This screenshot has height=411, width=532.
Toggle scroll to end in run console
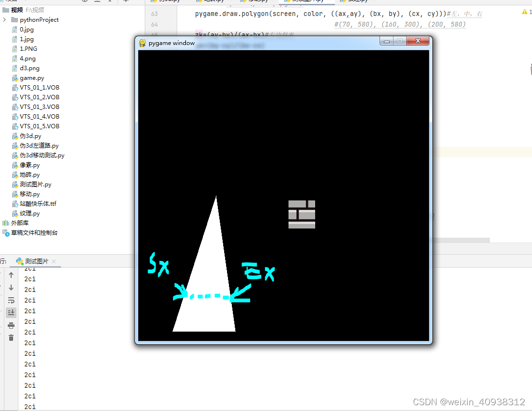click(x=11, y=312)
